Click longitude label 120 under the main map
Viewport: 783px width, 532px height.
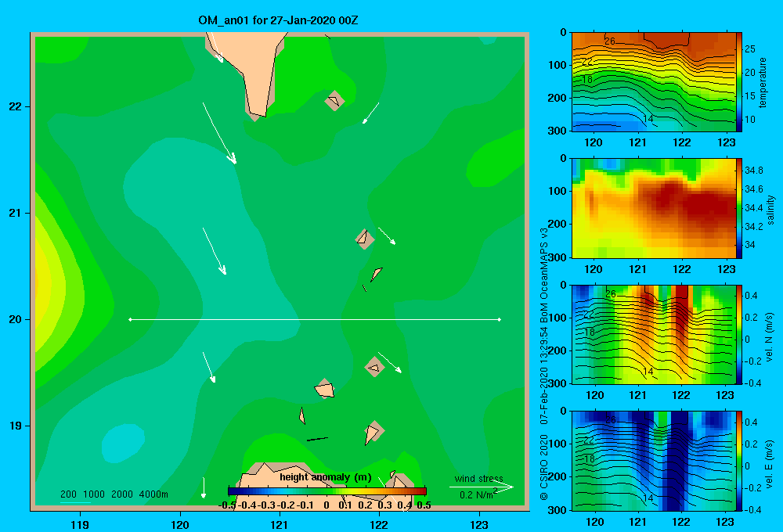tap(180, 524)
